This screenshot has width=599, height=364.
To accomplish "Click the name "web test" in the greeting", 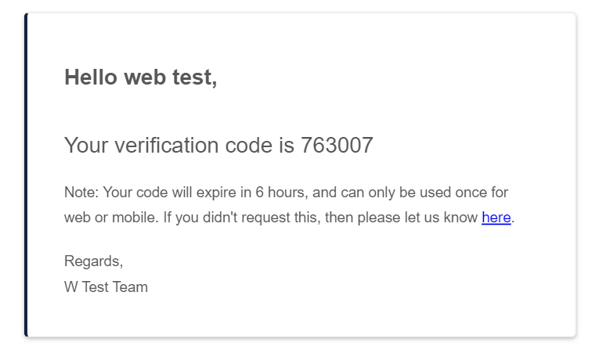I will 171,77.
